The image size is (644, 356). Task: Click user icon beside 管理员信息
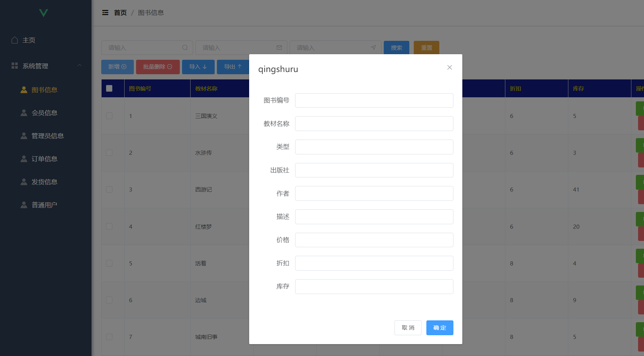coord(24,136)
